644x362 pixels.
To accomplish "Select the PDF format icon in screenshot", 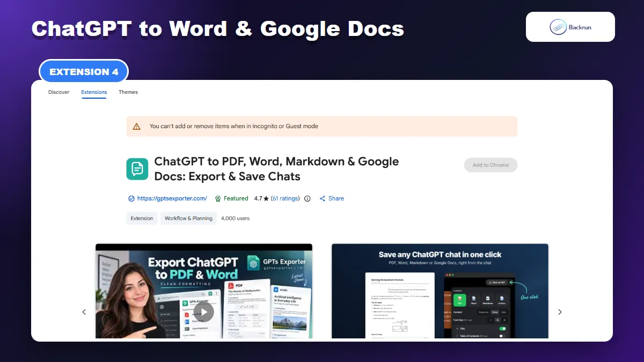I will tap(459, 299).
